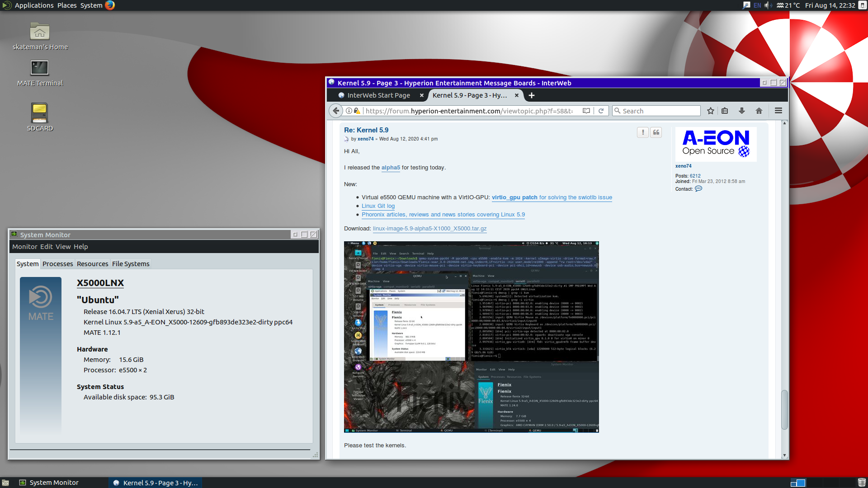Open the virtio_gpu patch link
Viewport: 868px width, 488px height.
(x=552, y=197)
